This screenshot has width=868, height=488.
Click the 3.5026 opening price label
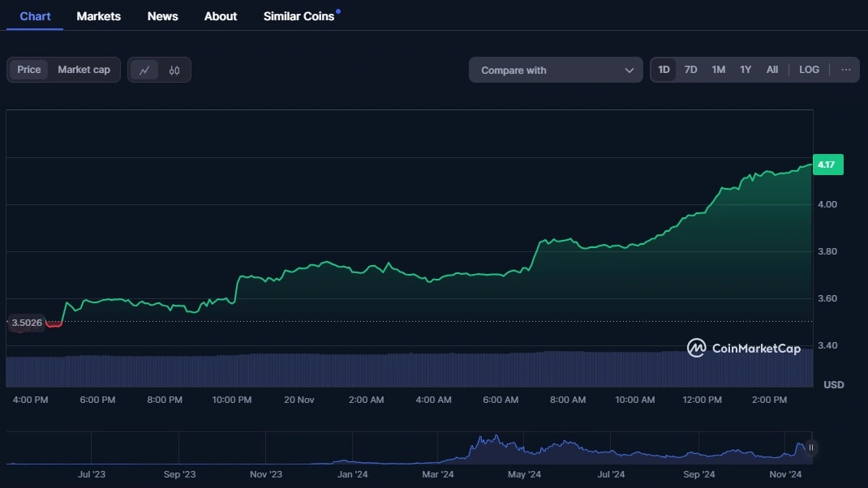[x=27, y=323]
